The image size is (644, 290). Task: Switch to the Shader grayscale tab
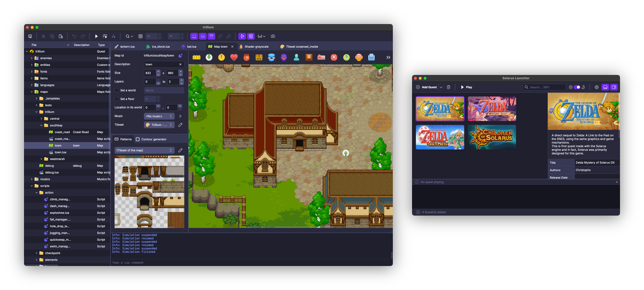click(257, 46)
